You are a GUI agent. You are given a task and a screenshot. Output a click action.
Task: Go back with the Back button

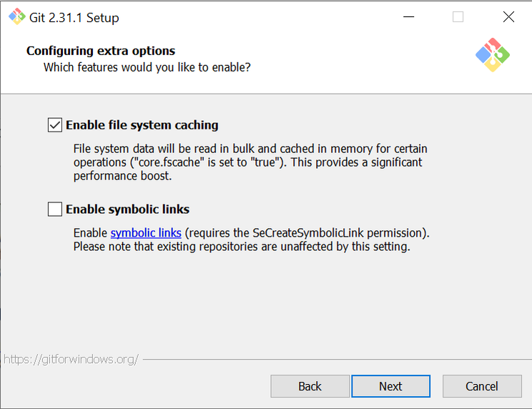coord(310,386)
